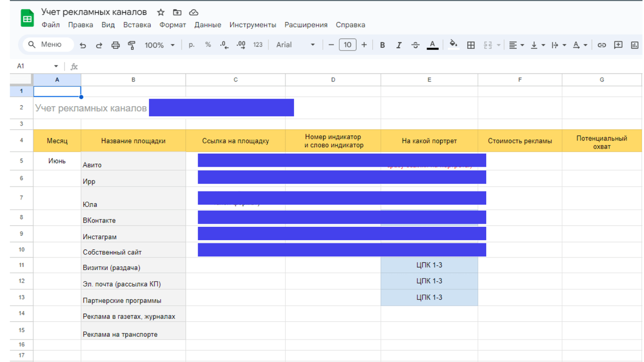Select ЦПК 1-3 cell in Визитки row
This screenshot has width=644, height=362.
point(429,265)
